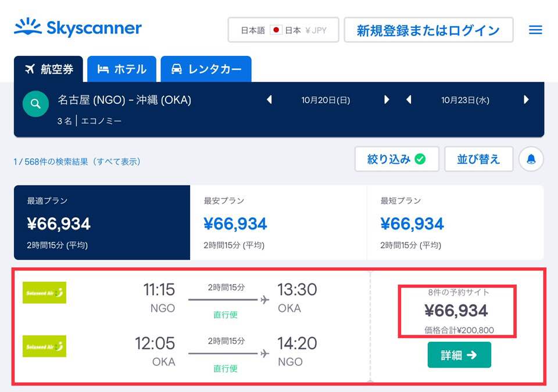The image size is (558, 392).
Task: Switch to the ホテル tab
Action: (121, 69)
